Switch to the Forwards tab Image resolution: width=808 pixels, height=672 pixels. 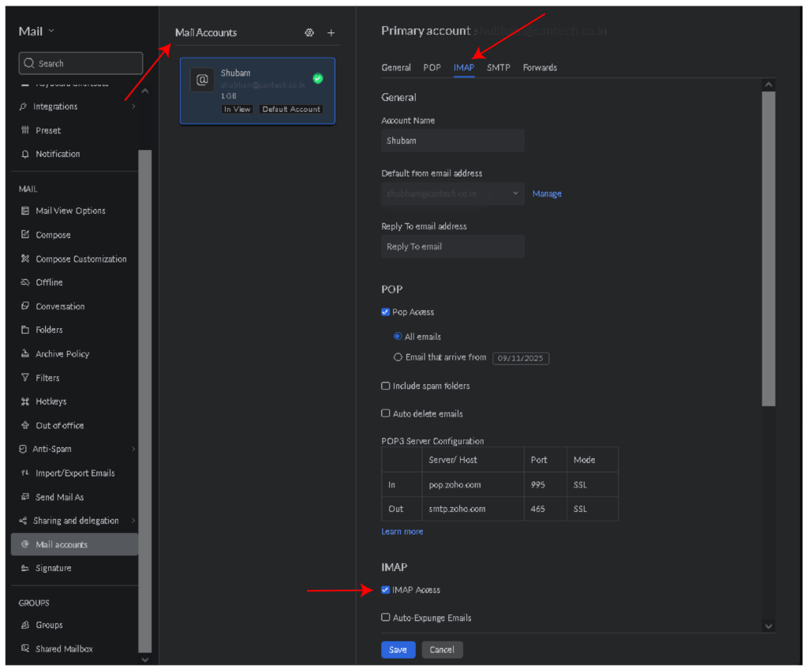(540, 68)
